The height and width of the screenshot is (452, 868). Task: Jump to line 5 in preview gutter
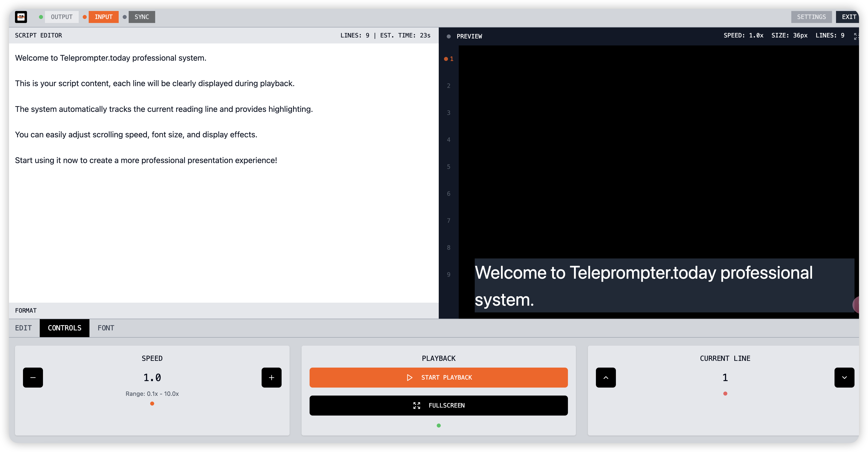(448, 166)
